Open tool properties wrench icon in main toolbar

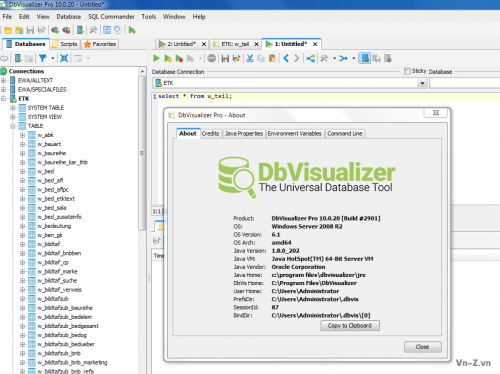tap(93, 30)
